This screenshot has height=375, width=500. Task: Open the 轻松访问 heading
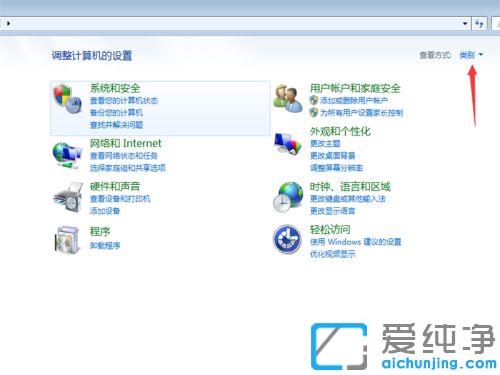(x=330, y=229)
